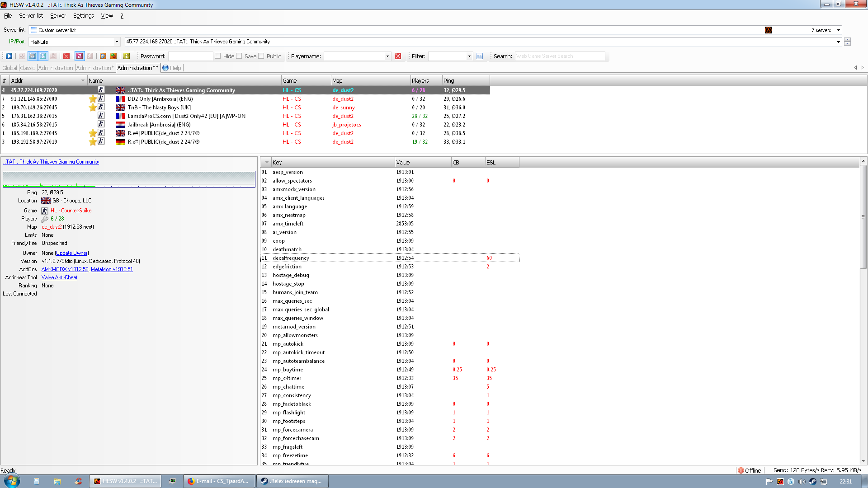The width and height of the screenshot is (868, 488).
Task: Expand the Server list dropdown arrow
Action: click(838, 30)
